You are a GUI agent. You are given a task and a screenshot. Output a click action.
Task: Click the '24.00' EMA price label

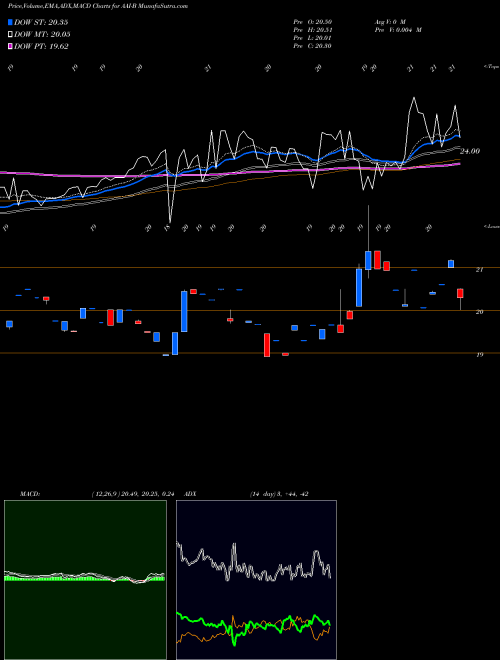(470, 151)
